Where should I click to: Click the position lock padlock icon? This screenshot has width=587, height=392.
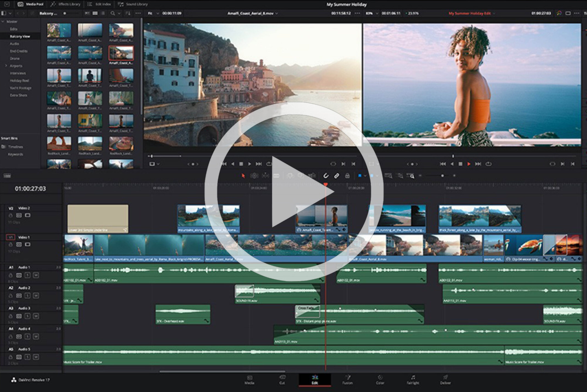pos(347,176)
